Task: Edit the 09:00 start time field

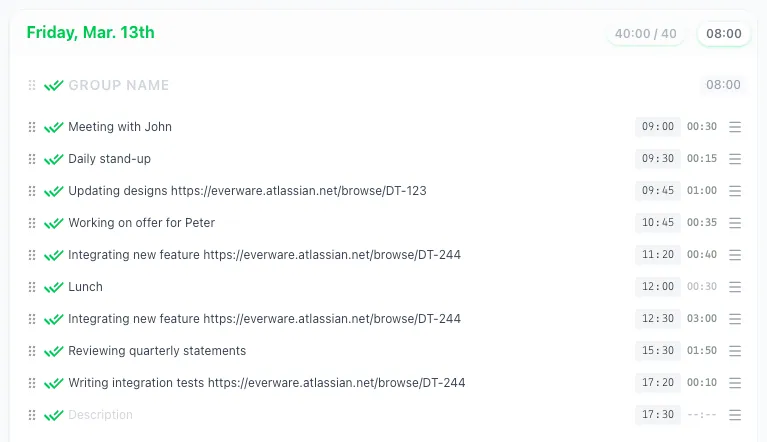Action: (x=657, y=127)
